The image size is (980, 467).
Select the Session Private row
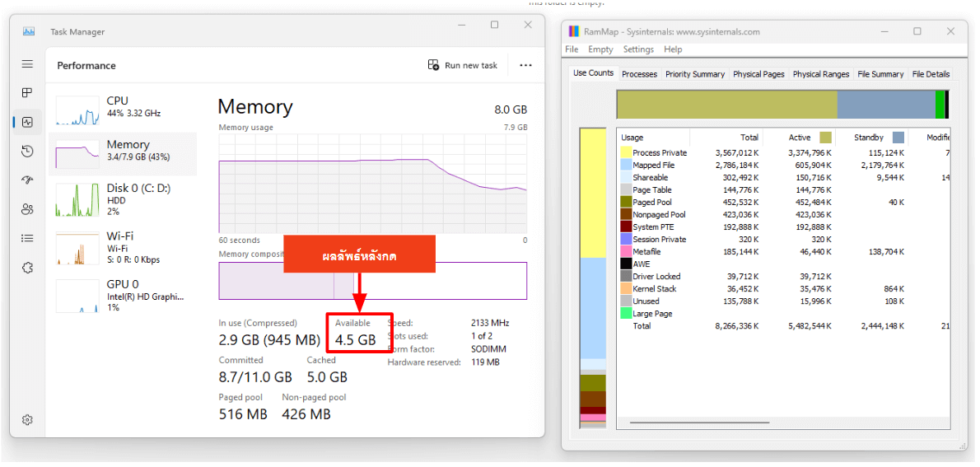coord(784,240)
